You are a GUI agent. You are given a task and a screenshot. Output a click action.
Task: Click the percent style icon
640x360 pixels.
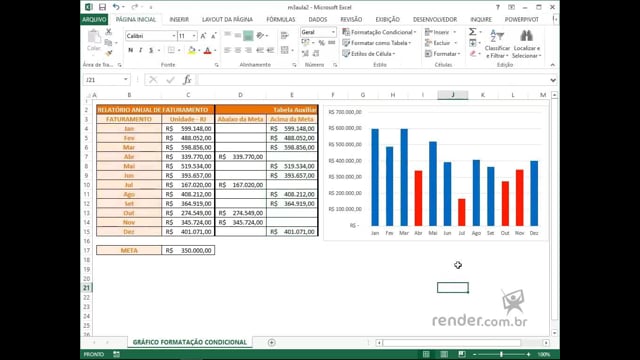(x=322, y=42)
